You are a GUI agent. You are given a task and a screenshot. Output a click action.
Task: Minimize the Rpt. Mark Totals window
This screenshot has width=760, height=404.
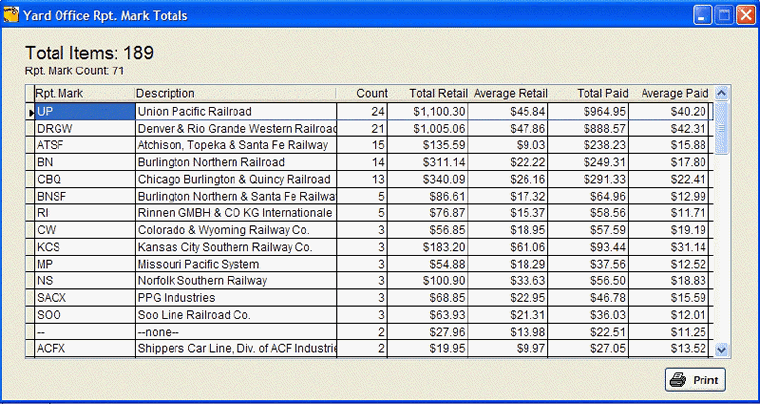tap(704, 15)
